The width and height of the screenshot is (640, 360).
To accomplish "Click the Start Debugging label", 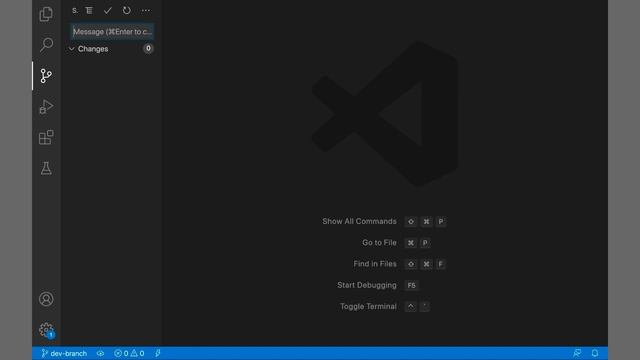I will [367, 285].
